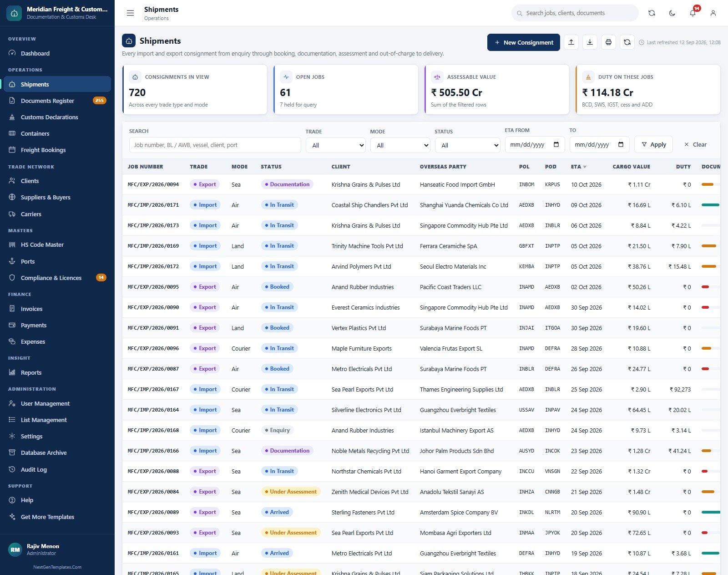Click the Ports anchor icon
The width and height of the screenshot is (728, 575).
click(12, 261)
